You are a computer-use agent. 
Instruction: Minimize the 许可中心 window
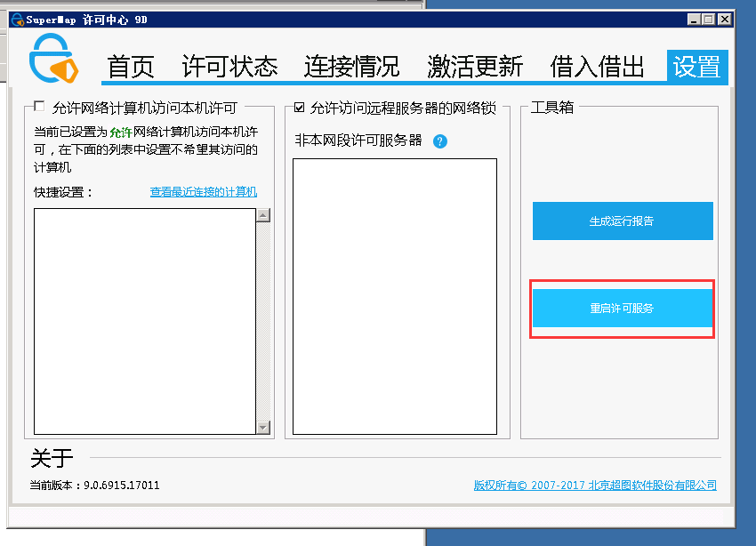(x=695, y=20)
